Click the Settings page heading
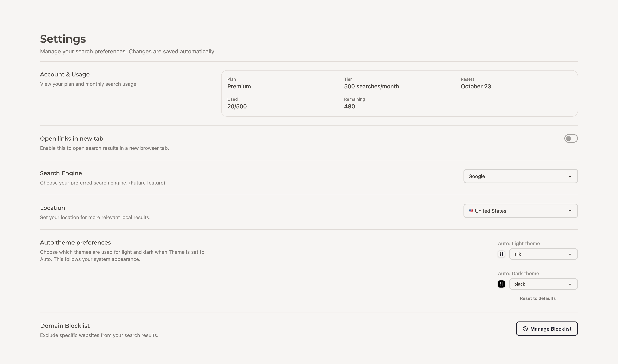The image size is (618, 364). (x=63, y=39)
